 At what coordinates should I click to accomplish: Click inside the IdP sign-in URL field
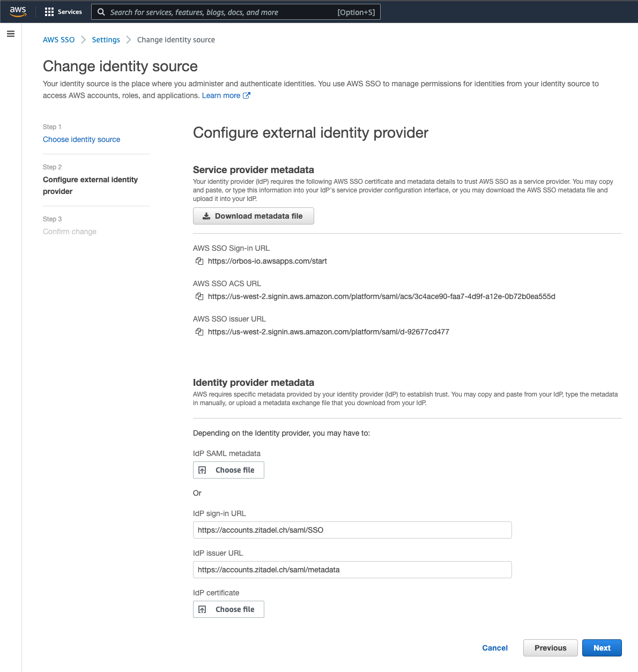[352, 529]
